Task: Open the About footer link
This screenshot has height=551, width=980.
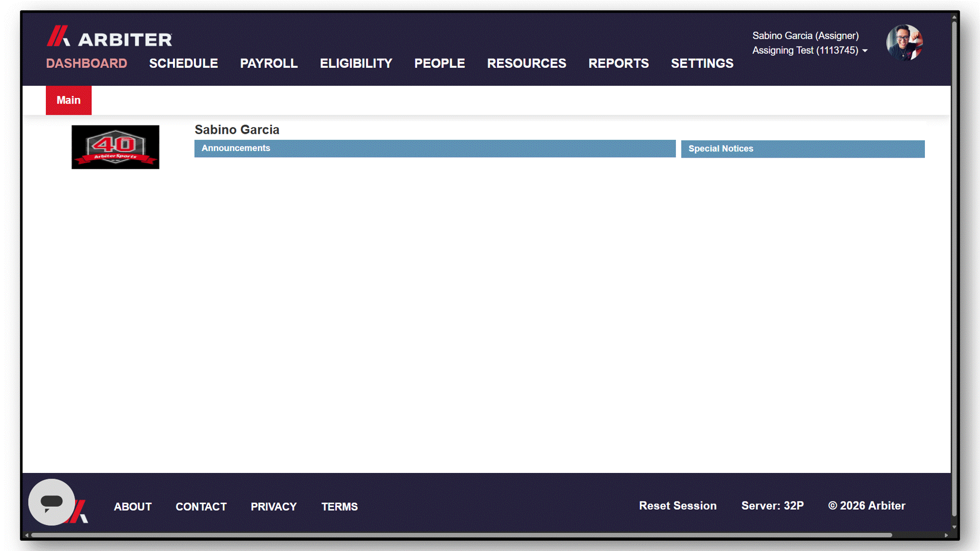Action: coord(133,507)
